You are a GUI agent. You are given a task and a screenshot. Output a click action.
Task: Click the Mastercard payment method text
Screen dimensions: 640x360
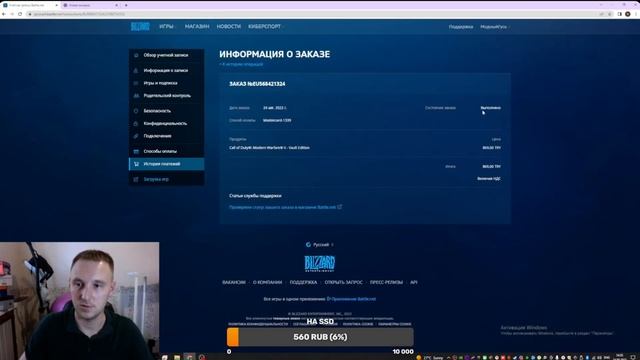click(277, 120)
